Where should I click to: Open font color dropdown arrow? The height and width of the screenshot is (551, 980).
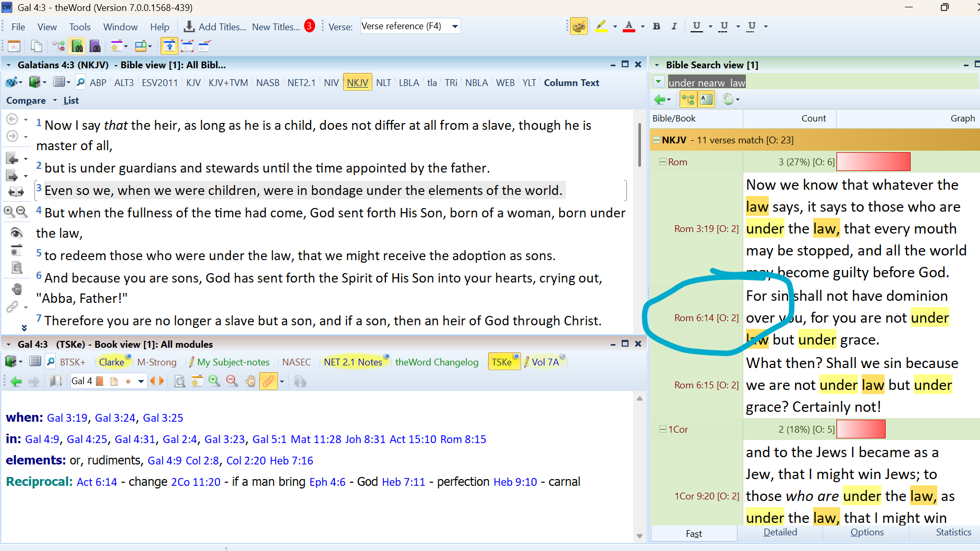tap(643, 26)
